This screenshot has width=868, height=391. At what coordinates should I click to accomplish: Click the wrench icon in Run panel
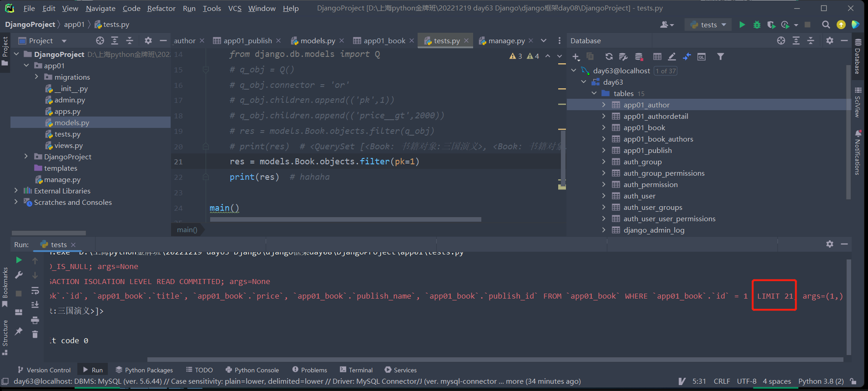coord(19,275)
